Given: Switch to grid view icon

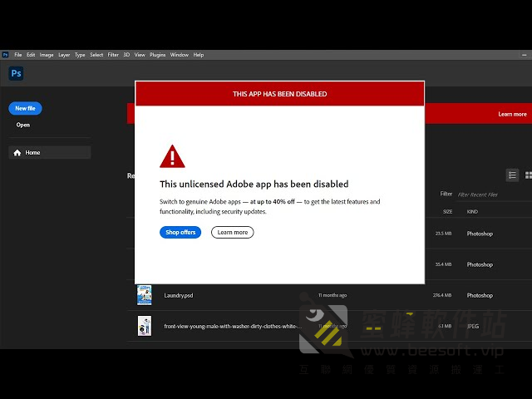Looking at the screenshot, I should (529, 175).
